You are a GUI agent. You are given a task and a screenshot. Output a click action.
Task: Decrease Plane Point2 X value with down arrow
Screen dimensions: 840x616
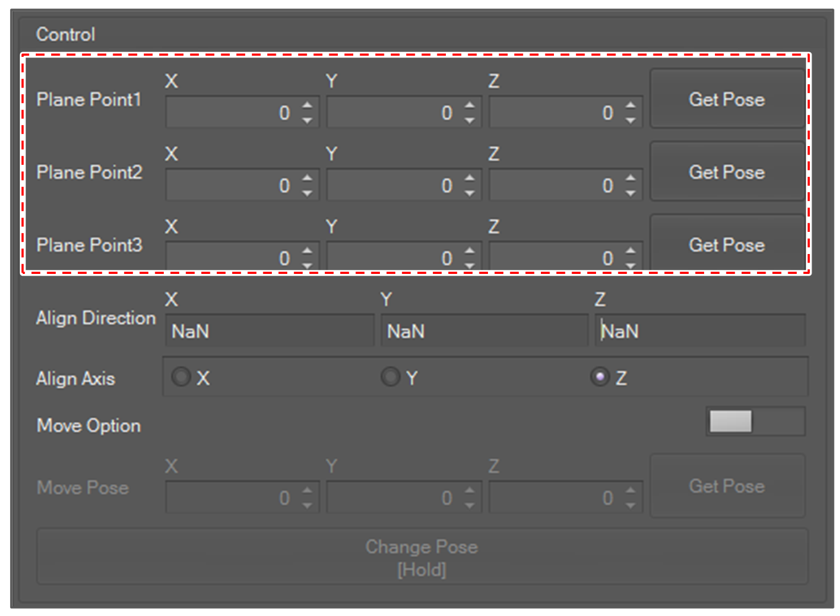click(x=307, y=193)
